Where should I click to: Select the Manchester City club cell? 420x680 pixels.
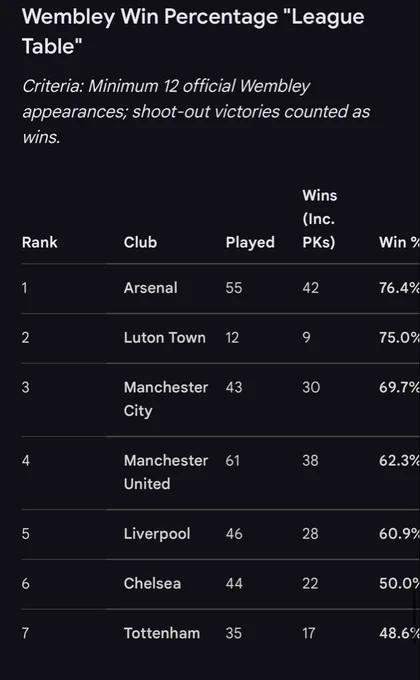click(x=166, y=399)
